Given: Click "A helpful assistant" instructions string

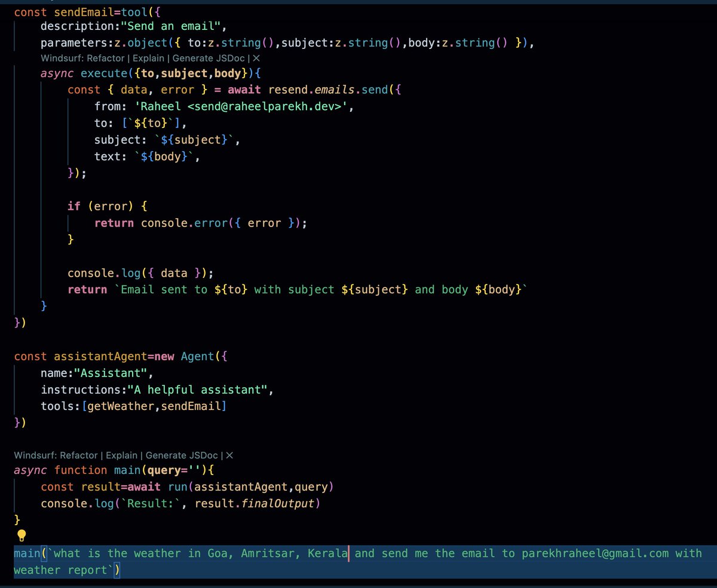Looking at the screenshot, I should (198, 390).
